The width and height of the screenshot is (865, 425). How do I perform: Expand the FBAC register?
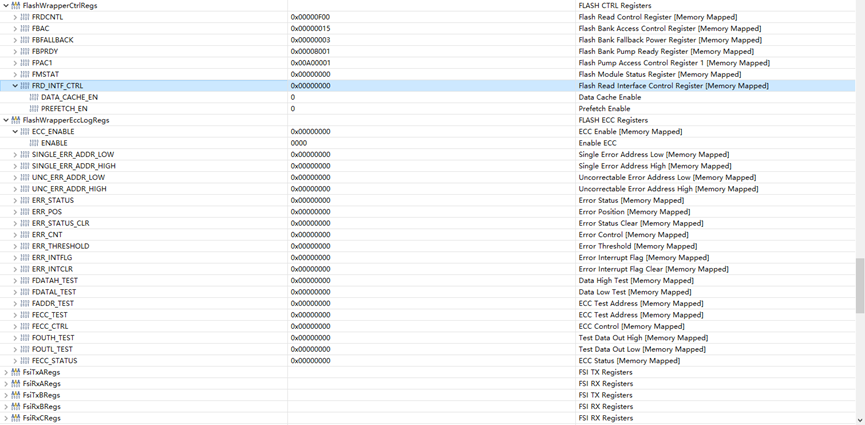(x=15, y=29)
